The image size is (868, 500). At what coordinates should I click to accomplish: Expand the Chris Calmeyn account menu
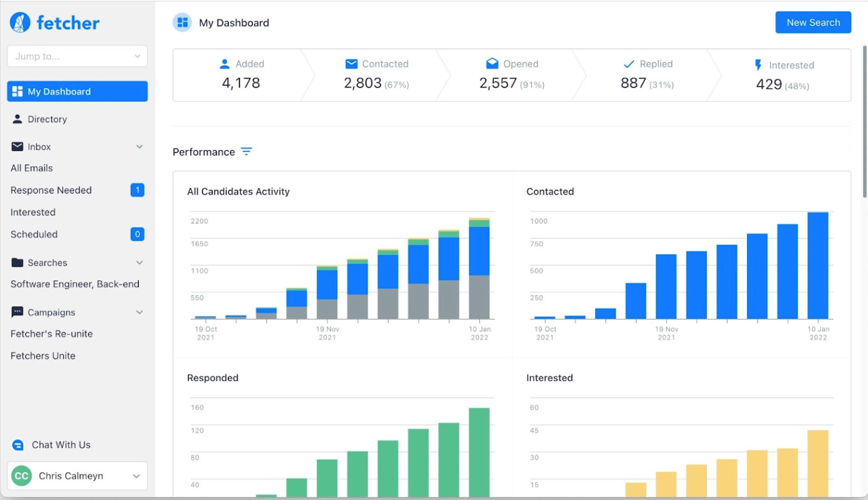[x=136, y=476]
